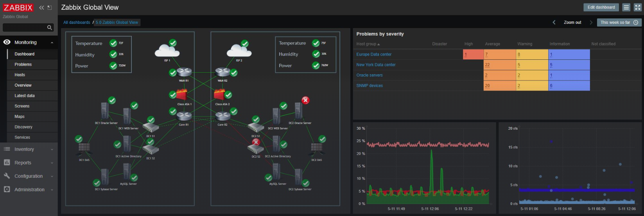The width and height of the screenshot is (644, 216).
Task: Shift the time period forward with the right arrow
Action: coord(591,23)
